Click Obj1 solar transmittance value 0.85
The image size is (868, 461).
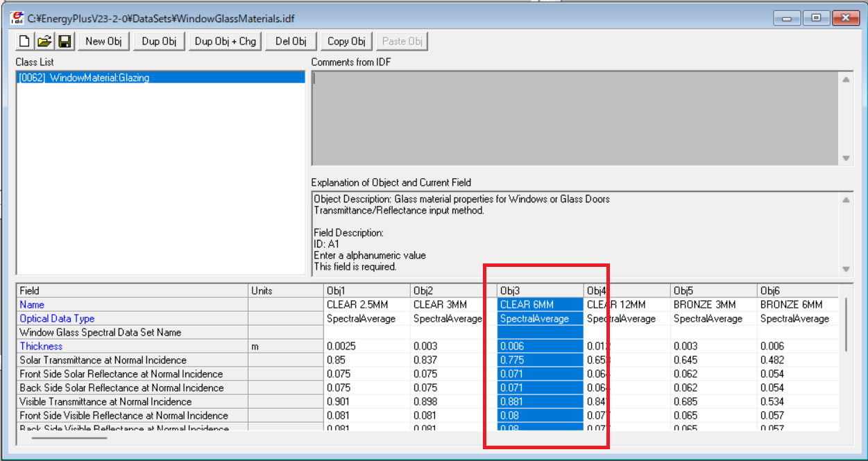pyautogui.click(x=367, y=360)
